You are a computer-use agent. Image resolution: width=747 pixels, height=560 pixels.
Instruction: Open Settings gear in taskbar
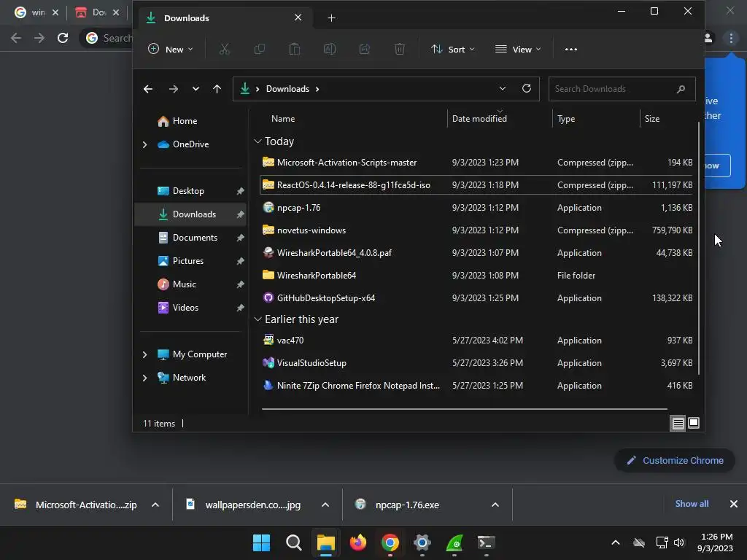pos(422,542)
